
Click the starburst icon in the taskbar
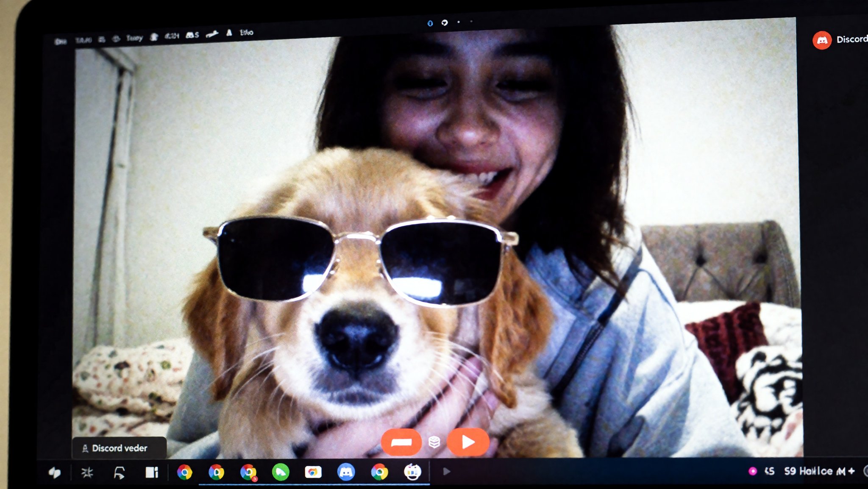87,472
